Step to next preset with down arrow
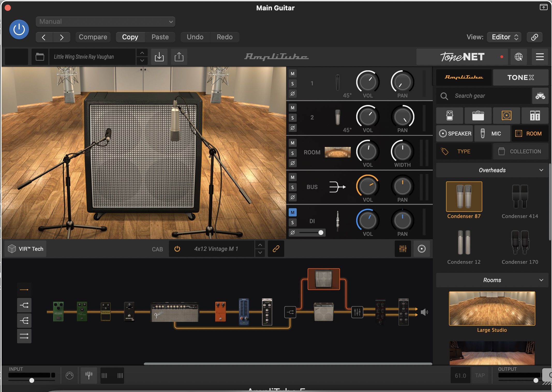 coord(142,61)
